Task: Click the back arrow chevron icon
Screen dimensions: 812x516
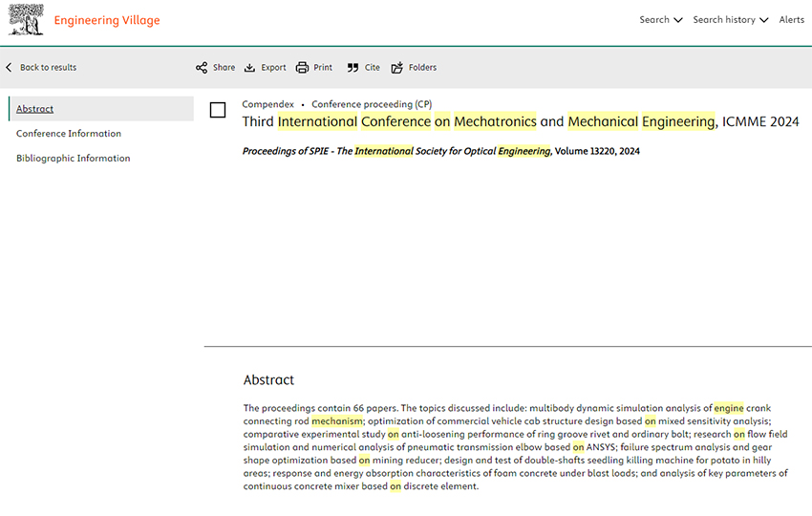Action: [9, 67]
